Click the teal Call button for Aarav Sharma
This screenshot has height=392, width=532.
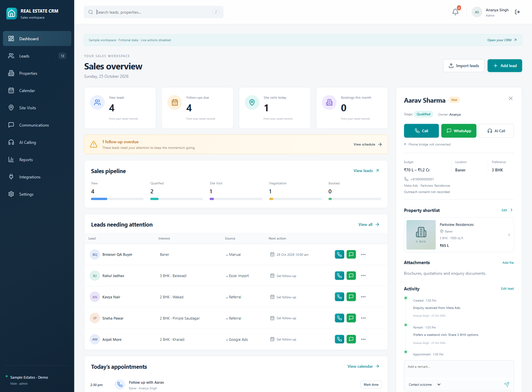tap(421, 131)
